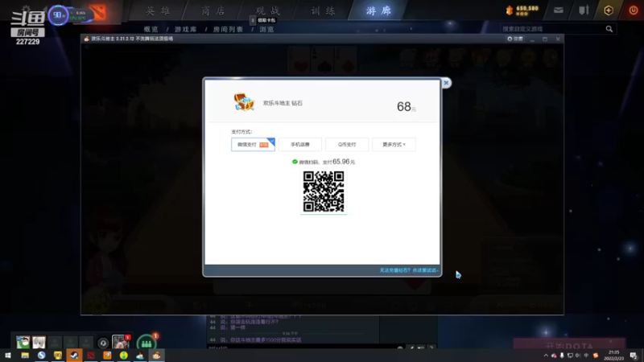Expand the 更多方式 payment dropdown
This screenshot has width=644, height=362.
pyautogui.click(x=394, y=145)
